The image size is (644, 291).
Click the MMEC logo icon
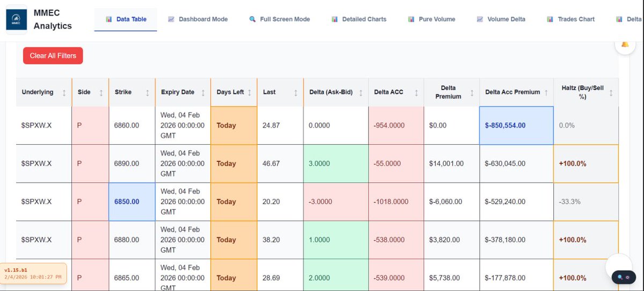coord(17,19)
